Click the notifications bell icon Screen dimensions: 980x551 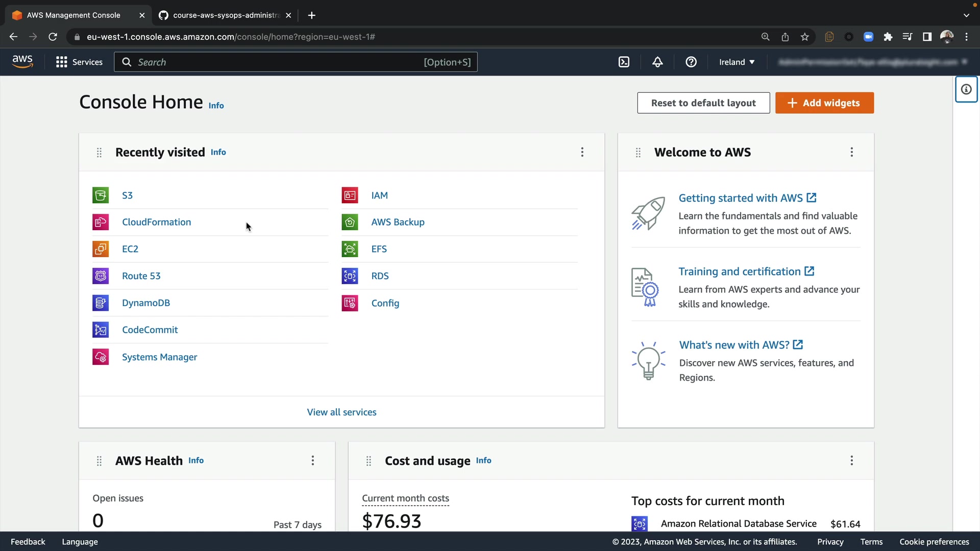coord(657,62)
